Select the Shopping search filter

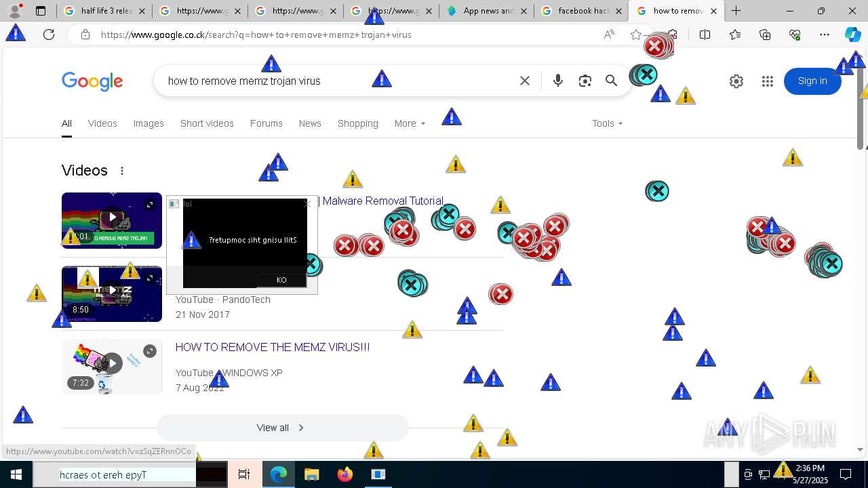pos(358,123)
